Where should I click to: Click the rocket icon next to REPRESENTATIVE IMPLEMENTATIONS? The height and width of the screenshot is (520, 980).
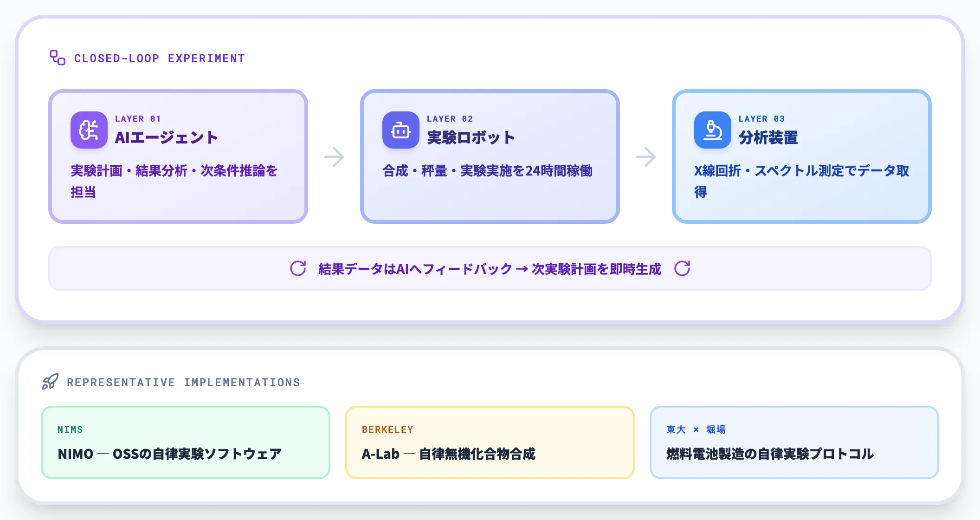pyautogui.click(x=50, y=382)
